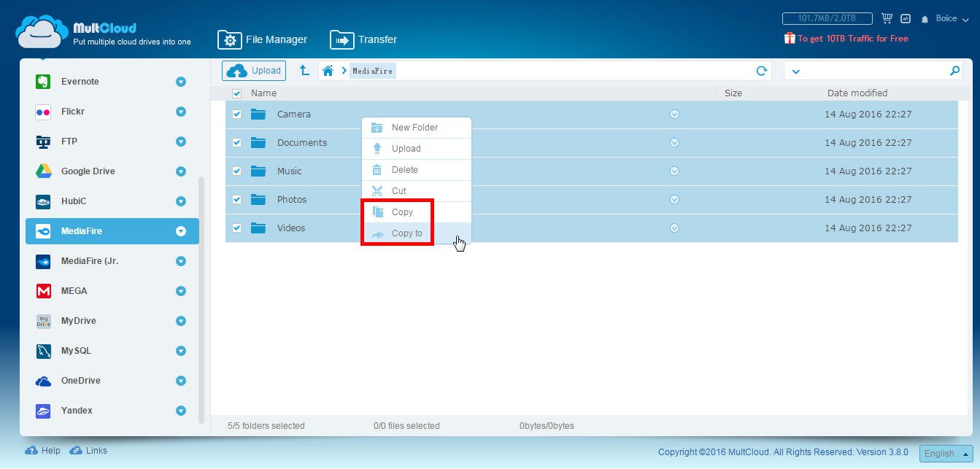
Task: Click the MEGA service icon
Action: click(43, 291)
